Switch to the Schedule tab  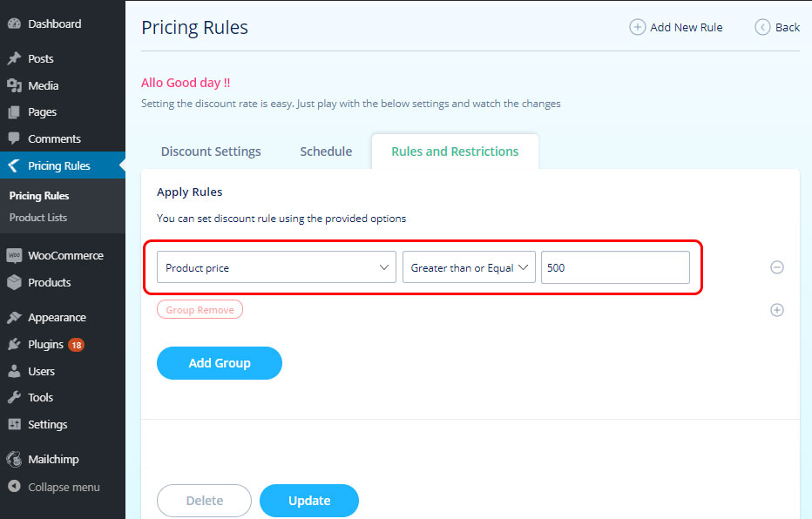325,151
